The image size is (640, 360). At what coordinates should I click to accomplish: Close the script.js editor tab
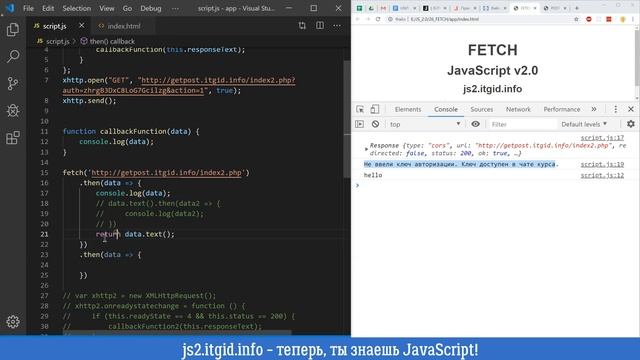coord(82,25)
